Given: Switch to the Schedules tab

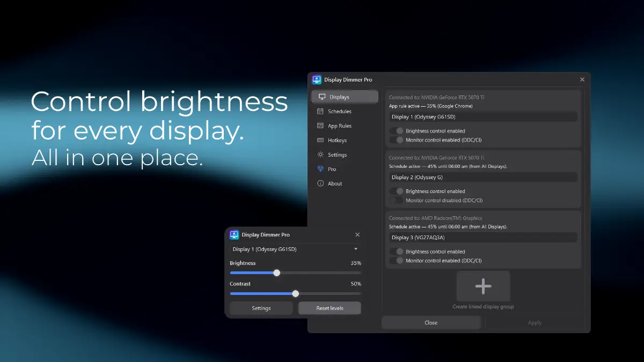Looking at the screenshot, I should pos(345,112).
